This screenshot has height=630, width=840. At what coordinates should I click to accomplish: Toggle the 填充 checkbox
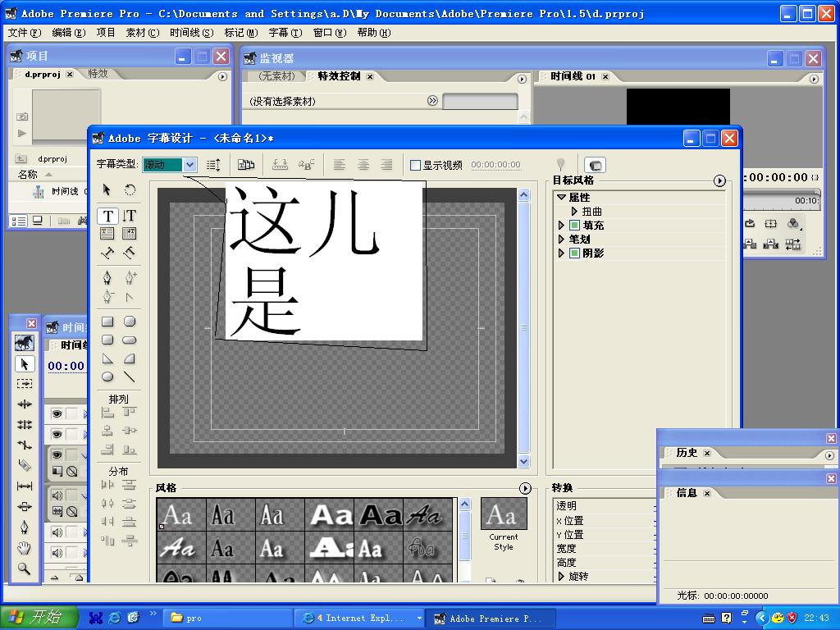point(574,225)
